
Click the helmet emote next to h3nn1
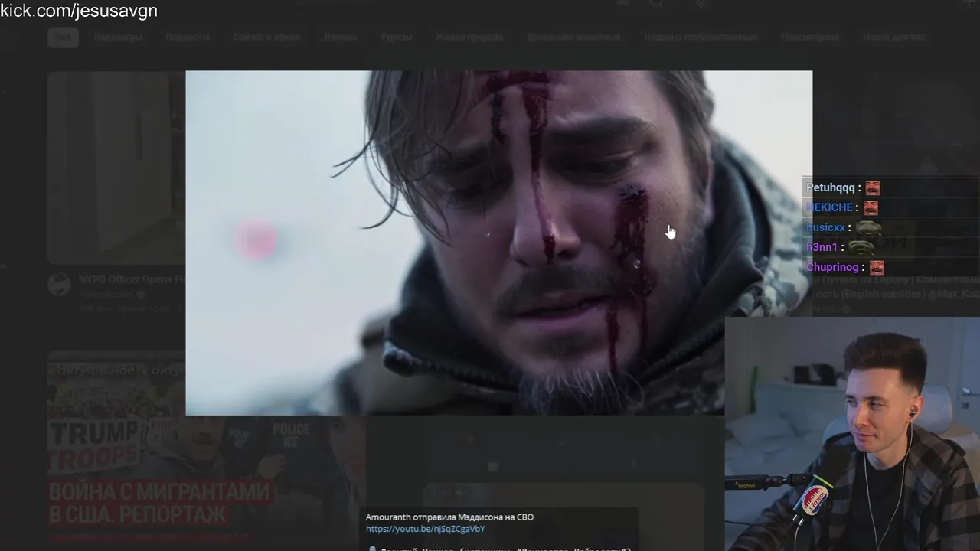click(861, 247)
